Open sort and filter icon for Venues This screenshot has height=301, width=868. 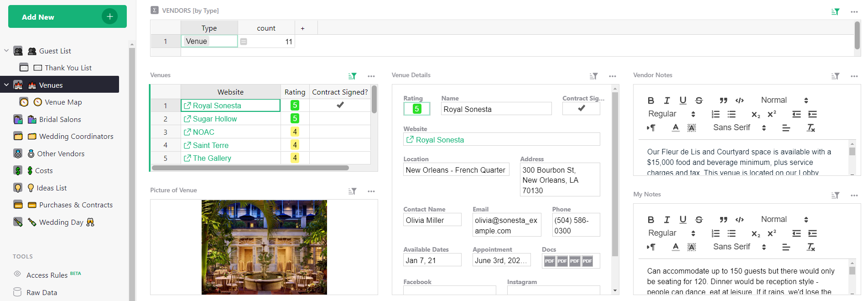(352, 76)
